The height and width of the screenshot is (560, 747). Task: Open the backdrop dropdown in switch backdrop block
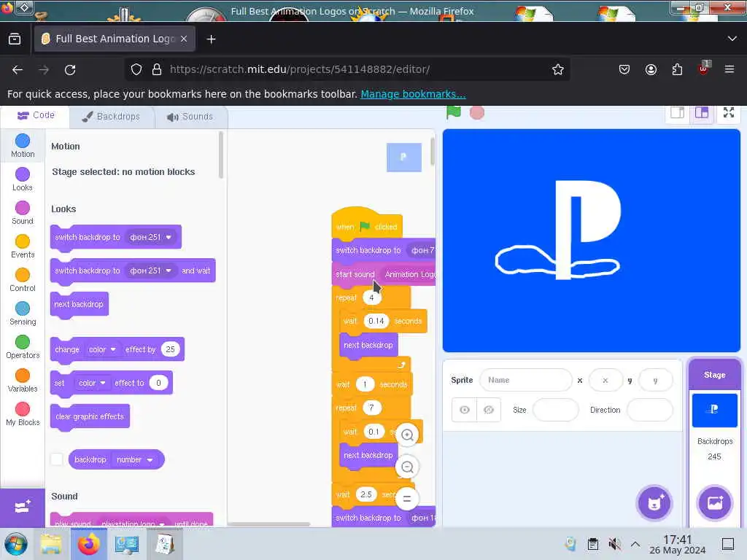click(x=150, y=237)
